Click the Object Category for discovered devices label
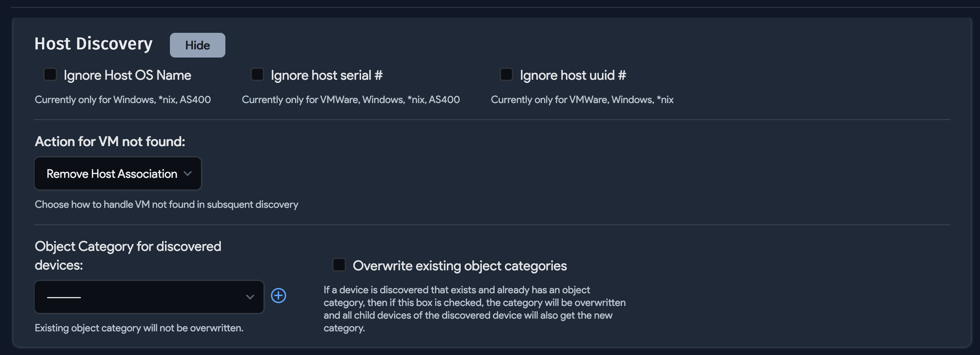Viewport: 980px width, 355px height. coord(128,255)
